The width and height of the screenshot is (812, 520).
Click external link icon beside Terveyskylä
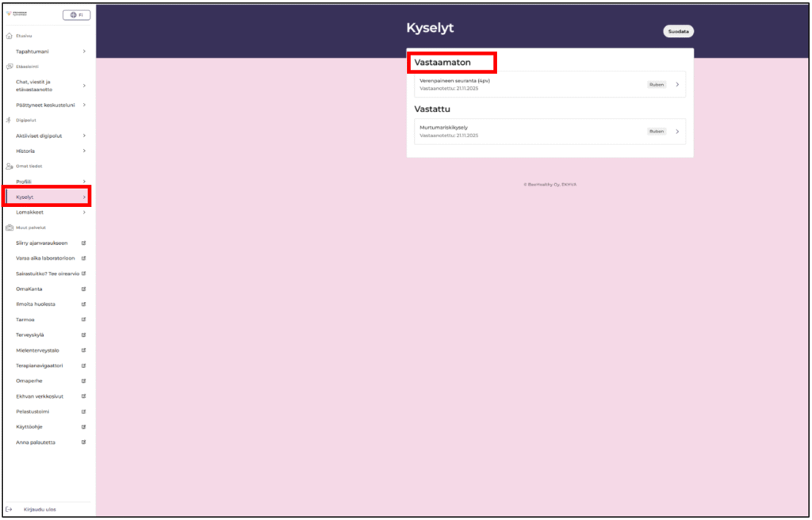point(84,335)
